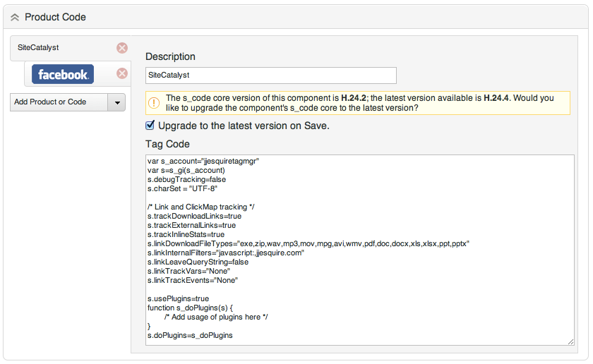Focus the Description input containing SiteCatalyst
Viewport: 593px width, 364px height.
[x=270, y=75]
